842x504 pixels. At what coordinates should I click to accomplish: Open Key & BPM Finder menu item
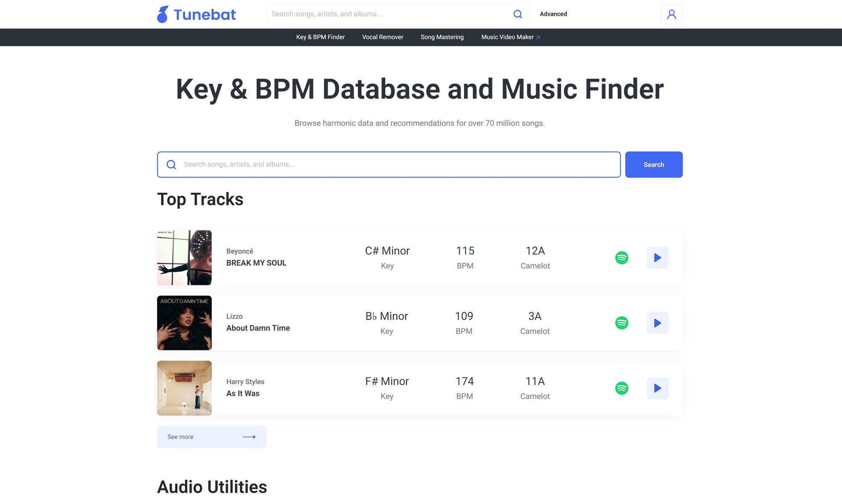tap(320, 37)
